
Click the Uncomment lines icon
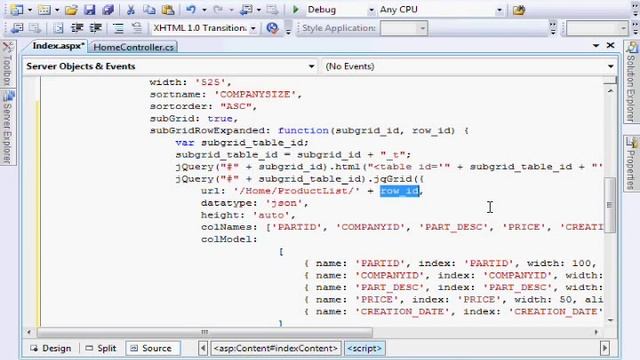pos(137,28)
